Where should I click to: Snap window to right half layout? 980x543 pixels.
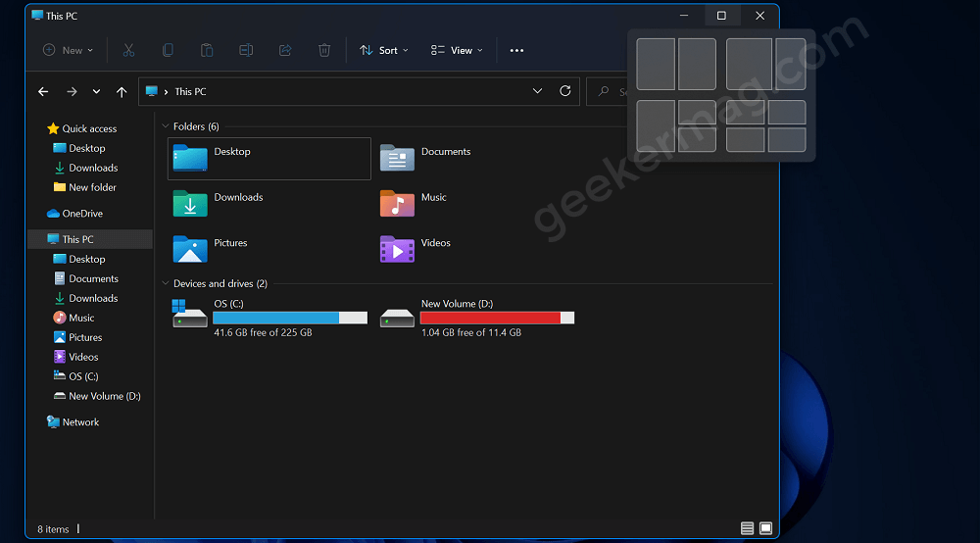click(x=697, y=65)
